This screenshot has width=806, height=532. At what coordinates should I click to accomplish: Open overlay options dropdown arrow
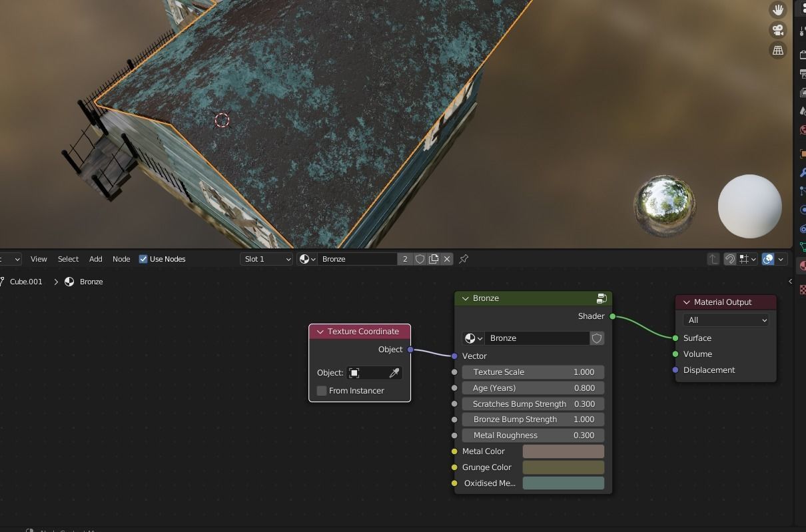click(781, 259)
